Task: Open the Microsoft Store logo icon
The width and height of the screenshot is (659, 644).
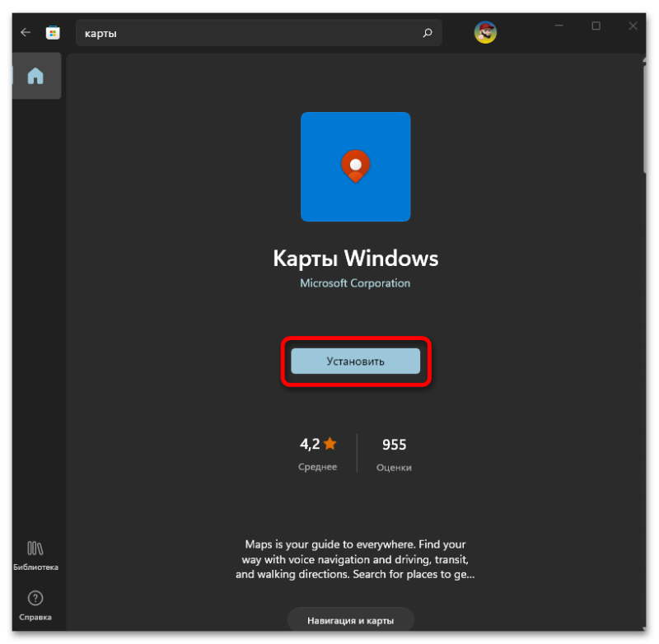Action: point(53,33)
